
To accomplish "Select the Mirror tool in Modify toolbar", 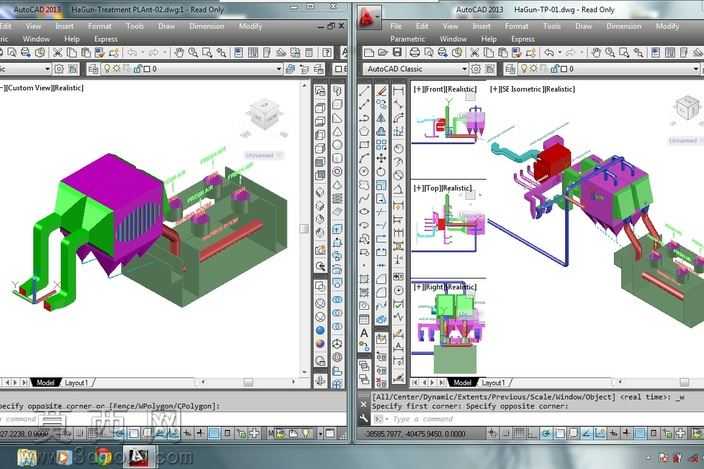I will 381,118.
